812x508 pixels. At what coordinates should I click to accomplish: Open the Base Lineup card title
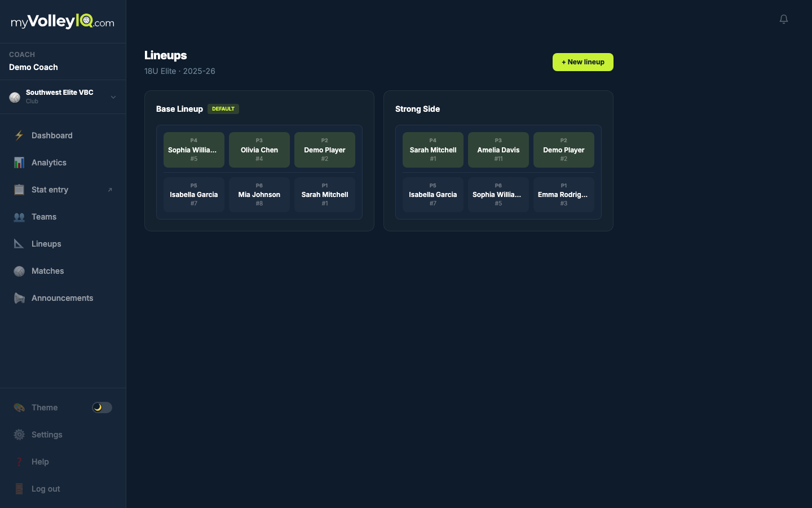(179, 109)
